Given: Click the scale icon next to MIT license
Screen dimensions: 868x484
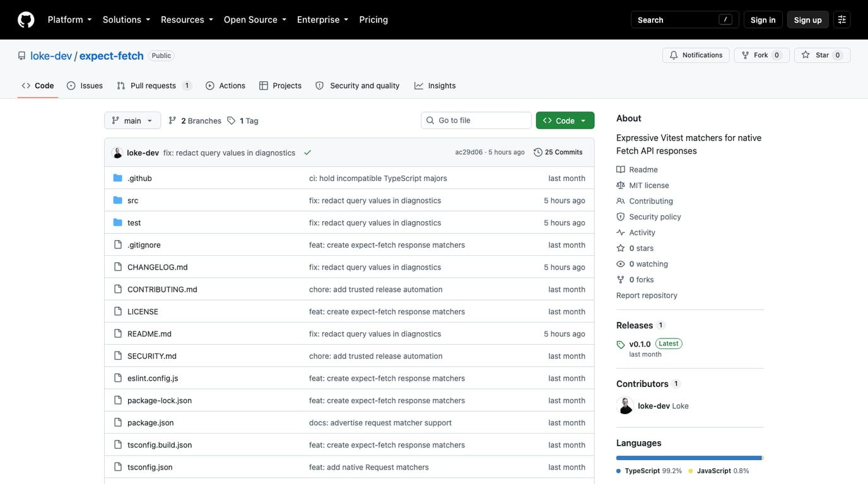Looking at the screenshot, I should [621, 185].
